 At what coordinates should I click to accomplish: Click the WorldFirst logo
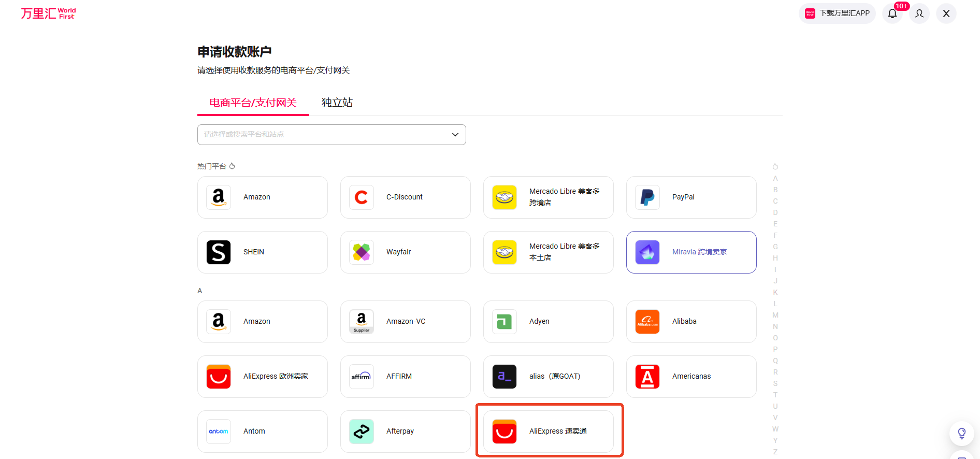[x=48, y=13]
